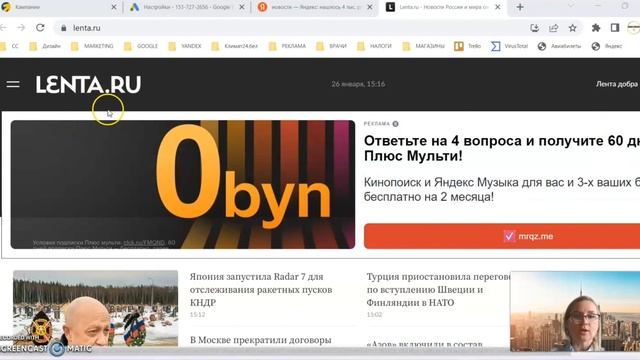
Task: Open Авиабилеты bookmark
Action: 559,46
